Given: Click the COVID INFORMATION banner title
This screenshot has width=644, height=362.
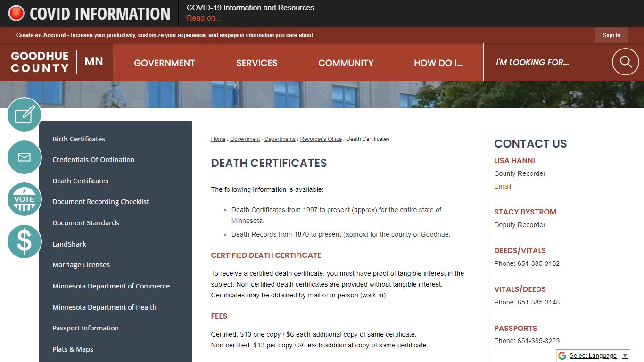Looking at the screenshot, I should [100, 14].
